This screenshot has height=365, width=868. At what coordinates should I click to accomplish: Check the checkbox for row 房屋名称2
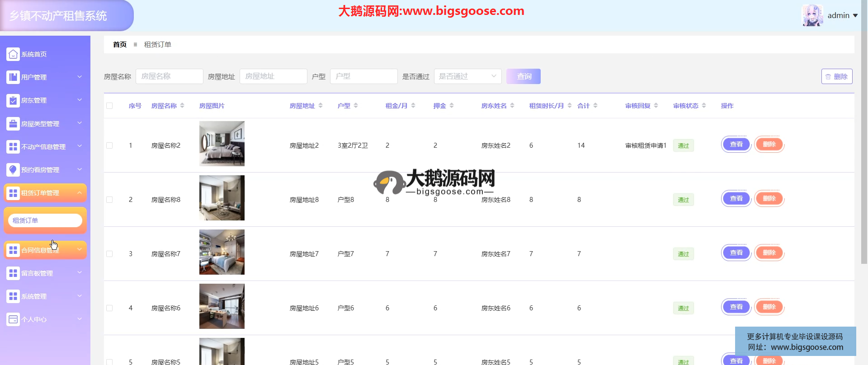point(109,145)
